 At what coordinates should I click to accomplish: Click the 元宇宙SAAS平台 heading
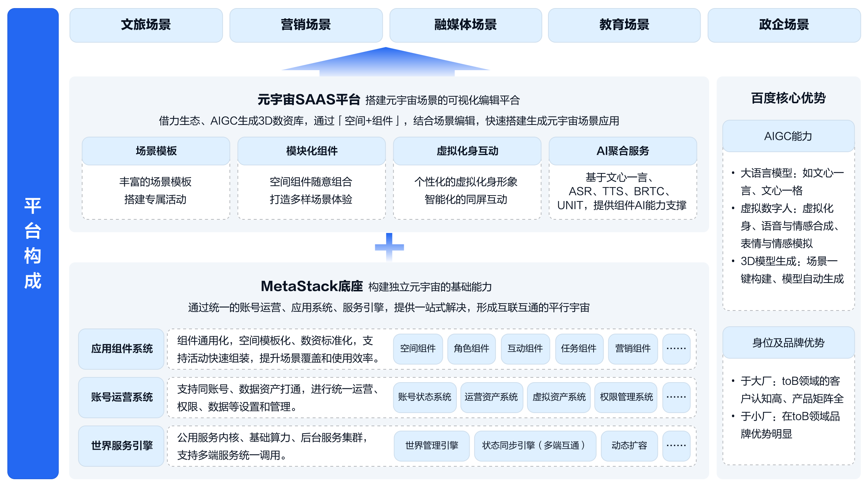point(309,100)
